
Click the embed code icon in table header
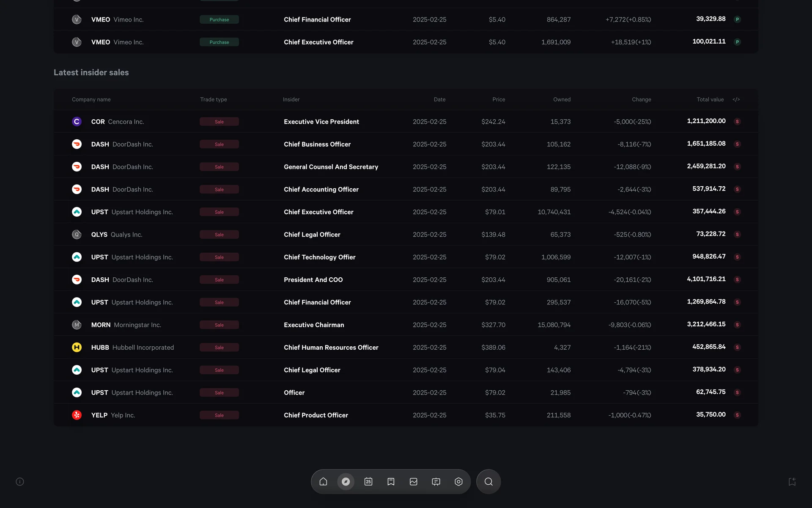point(736,99)
